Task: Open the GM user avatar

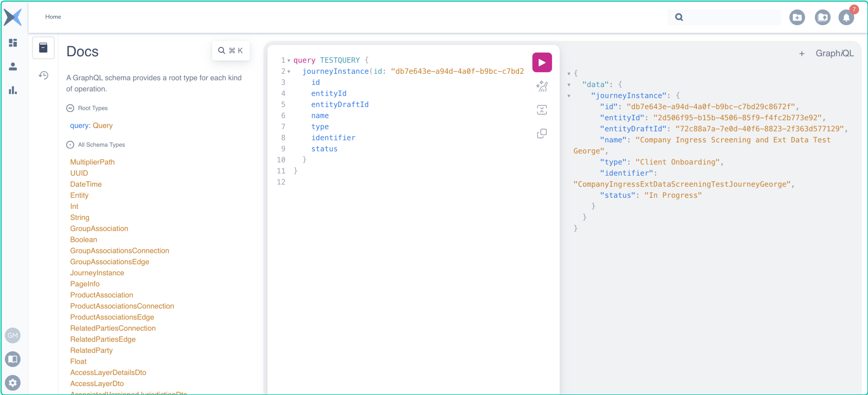Action: tap(13, 335)
